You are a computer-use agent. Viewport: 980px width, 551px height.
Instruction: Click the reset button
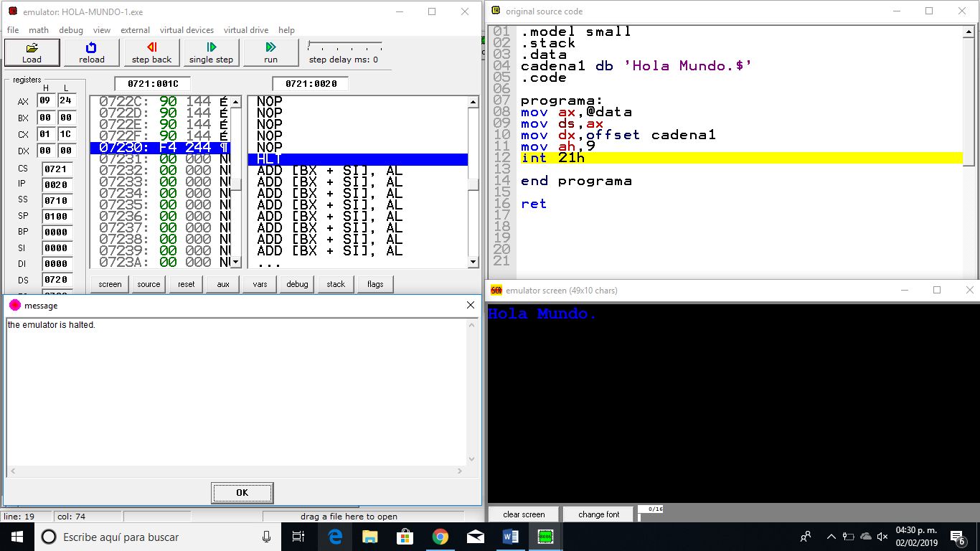(x=187, y=284)
